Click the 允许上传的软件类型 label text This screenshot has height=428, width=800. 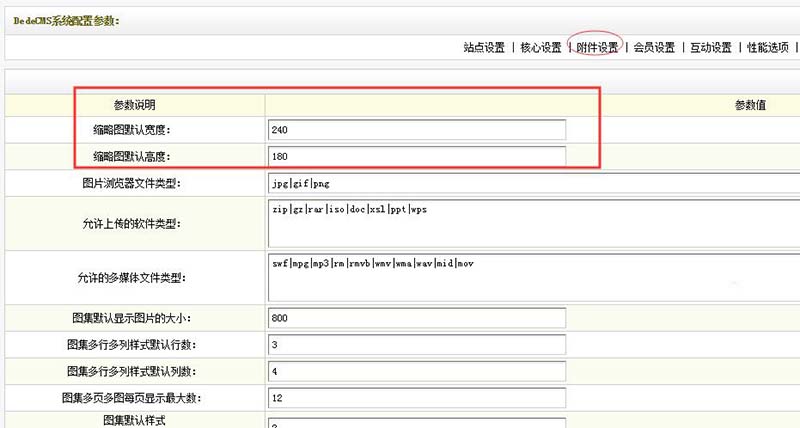tap(131, 223)
